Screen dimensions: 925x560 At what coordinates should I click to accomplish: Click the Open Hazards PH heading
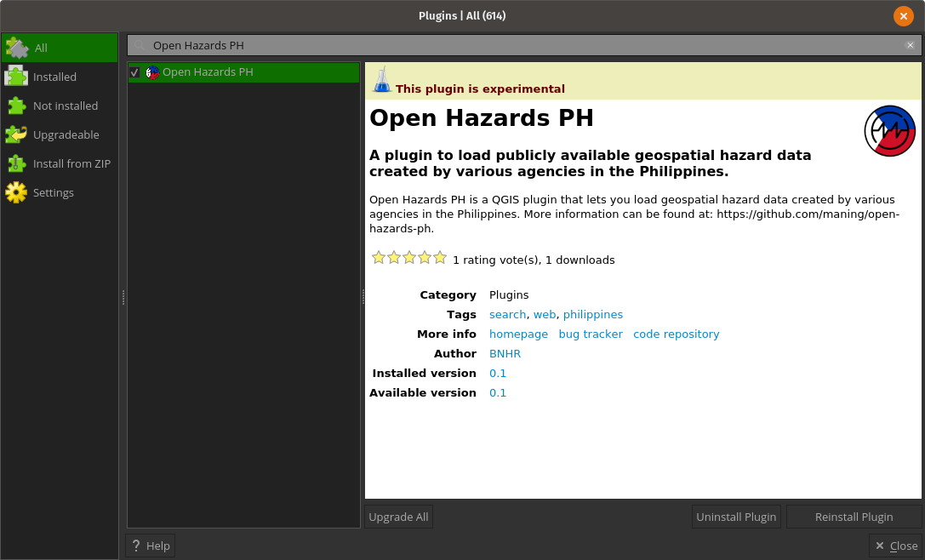click(482, 118)
